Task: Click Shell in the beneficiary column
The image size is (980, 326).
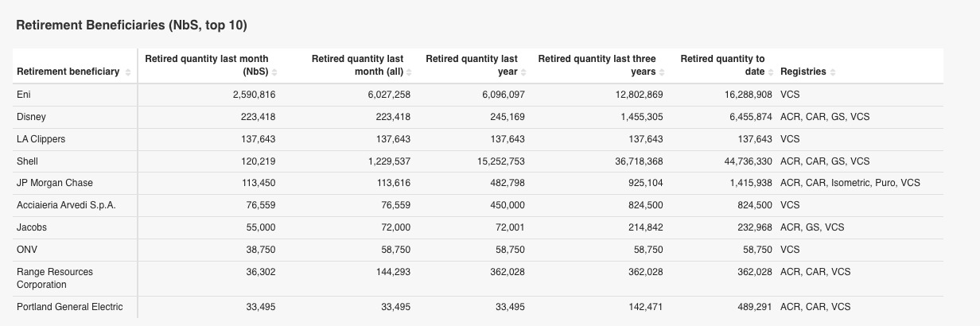Action: [x=28, y=161]
